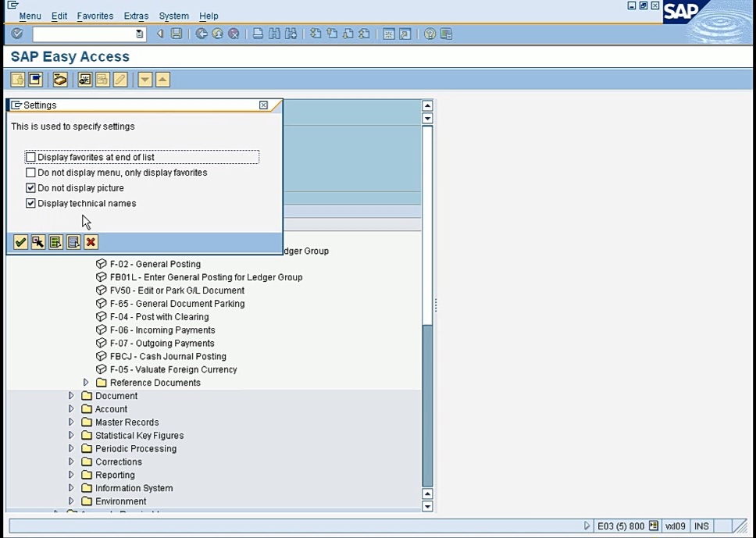Confirm settings with the green checkmark

[20, 242]
